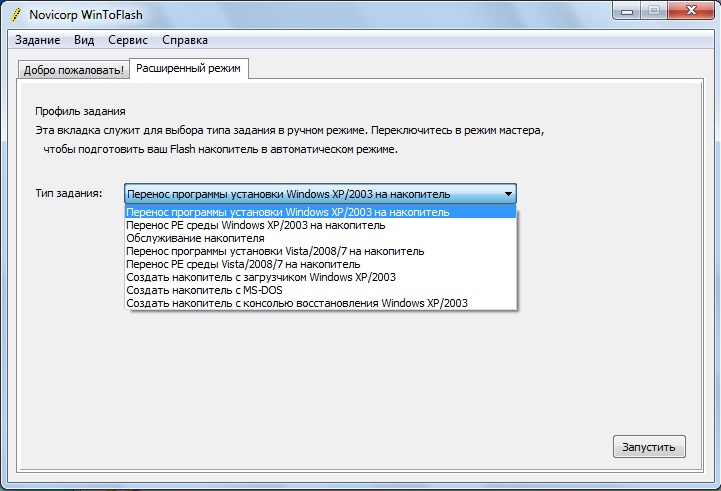Screen dimensions: 721x491
Task: Choose Перенос программы установки Windows XP/2003 list option
Action: tap(320, 212)
